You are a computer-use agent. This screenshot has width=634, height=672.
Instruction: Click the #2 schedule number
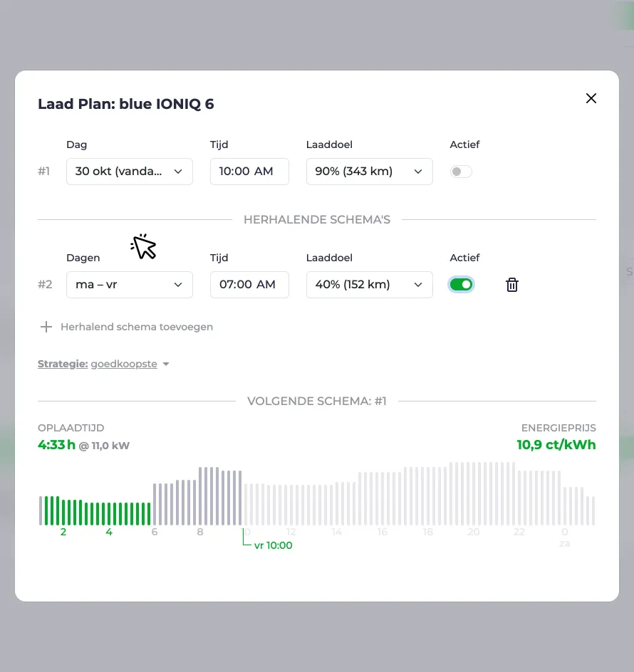tap(45, 285)
